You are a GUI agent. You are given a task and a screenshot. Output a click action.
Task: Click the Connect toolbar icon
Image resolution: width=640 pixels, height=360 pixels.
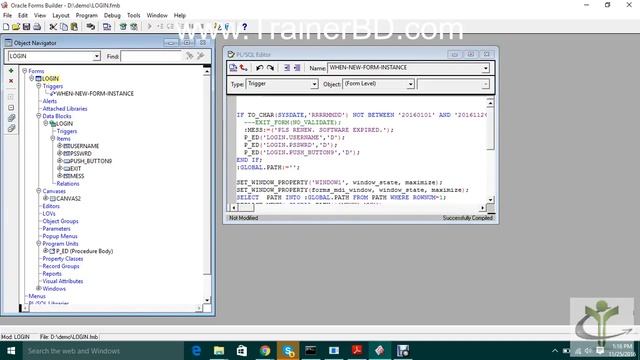pos(91,27)
